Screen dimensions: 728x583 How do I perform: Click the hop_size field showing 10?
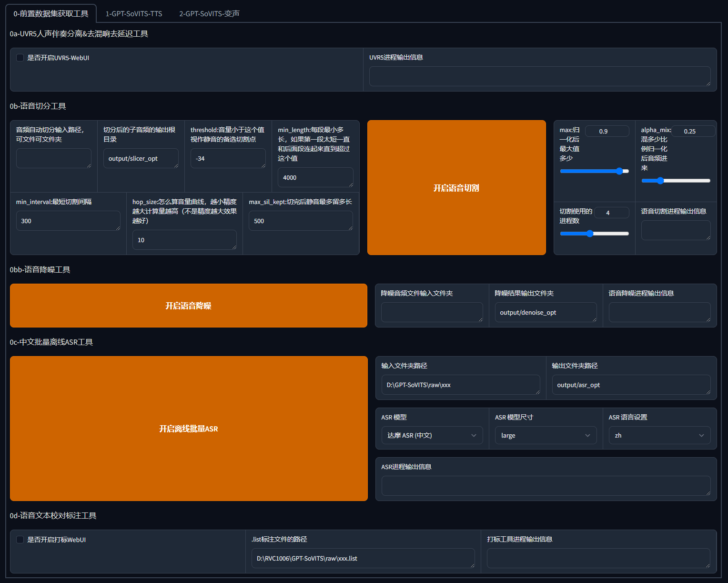pyautogui.click(x=184, y=240)
